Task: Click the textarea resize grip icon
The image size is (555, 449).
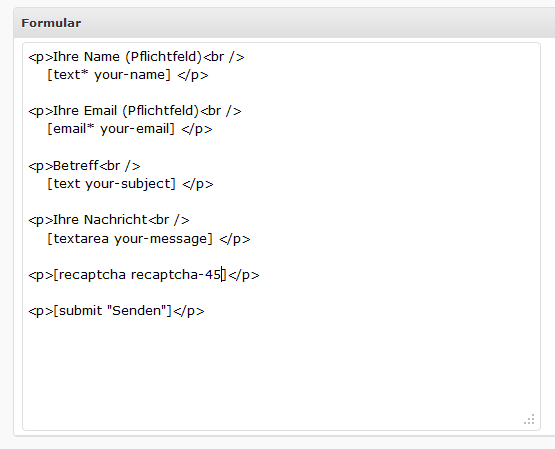Action: coord(529,419)
